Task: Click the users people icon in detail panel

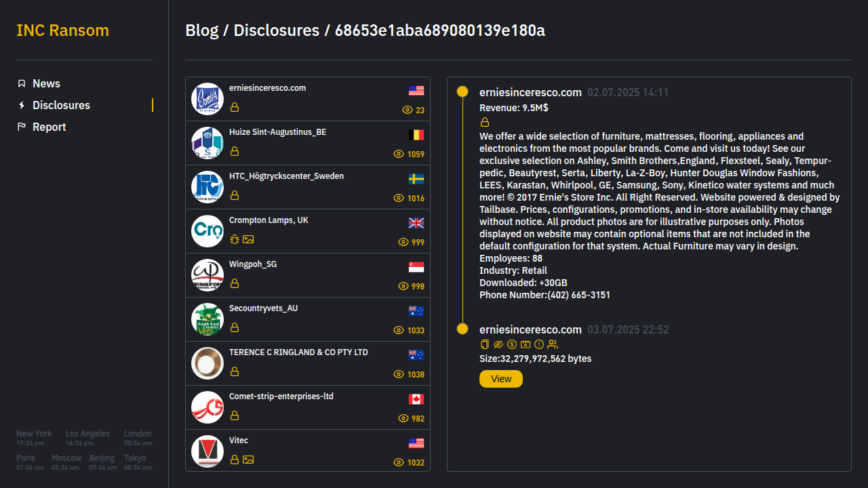Action: [553, 344]
